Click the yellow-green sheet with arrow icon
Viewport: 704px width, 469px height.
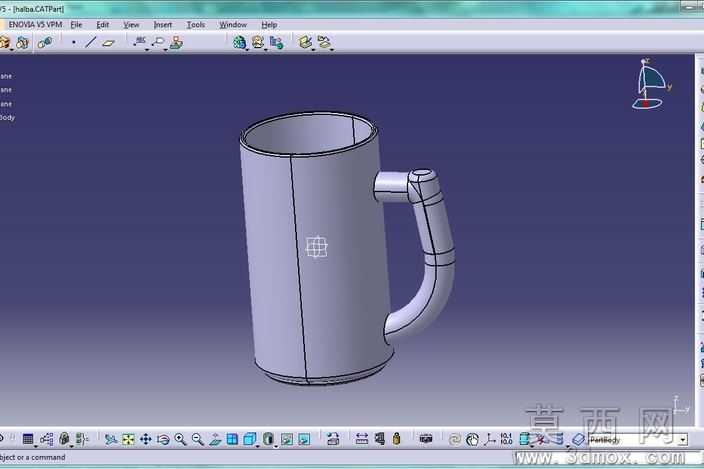[x=324, y=42]
